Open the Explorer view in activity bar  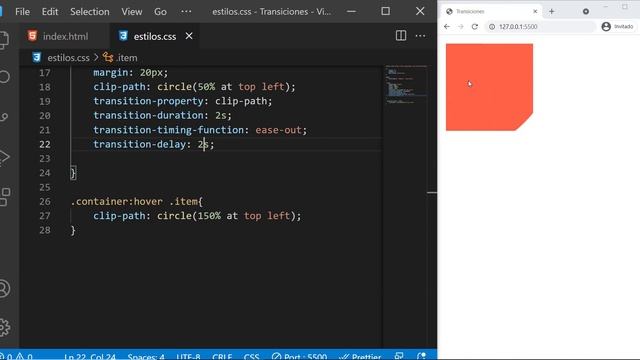4,40
